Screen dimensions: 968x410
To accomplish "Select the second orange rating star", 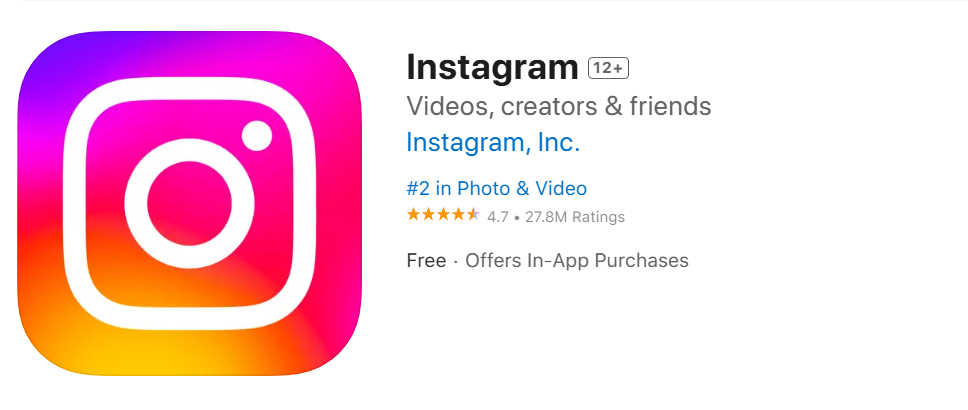I will tap(428, 215).
